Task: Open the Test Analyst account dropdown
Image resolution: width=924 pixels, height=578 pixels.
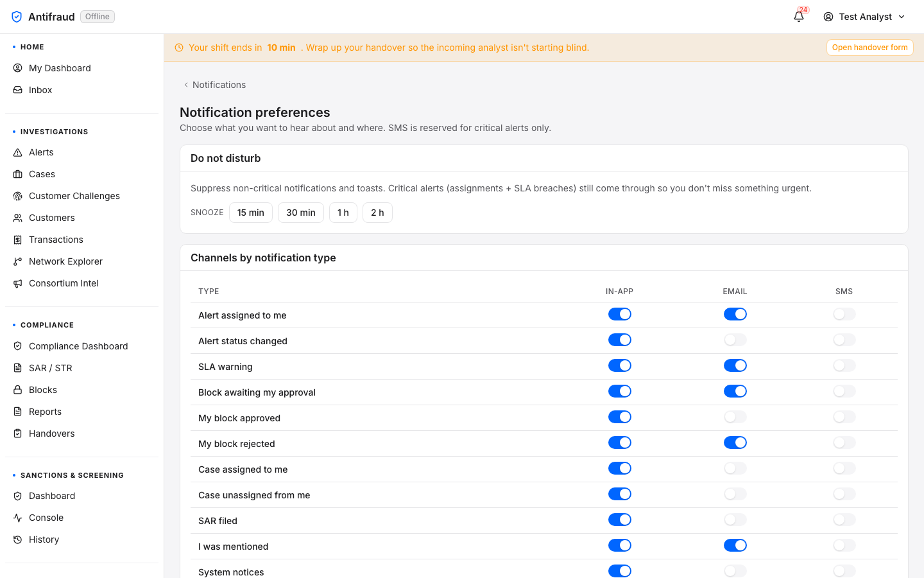Action: click(864, 17)
